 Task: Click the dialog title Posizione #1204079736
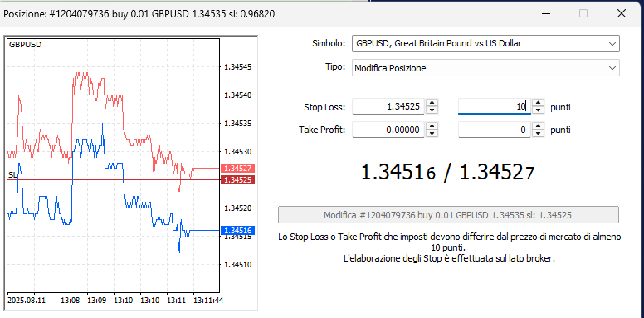[139, 14]
